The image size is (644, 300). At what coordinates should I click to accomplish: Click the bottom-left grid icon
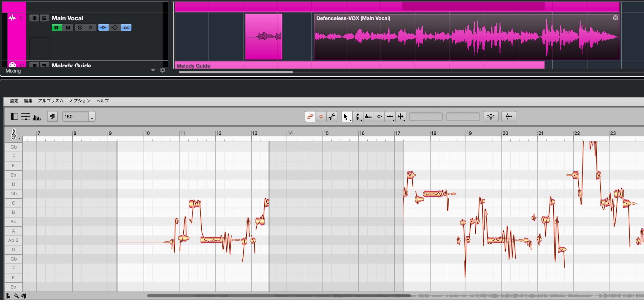[24, 296]
